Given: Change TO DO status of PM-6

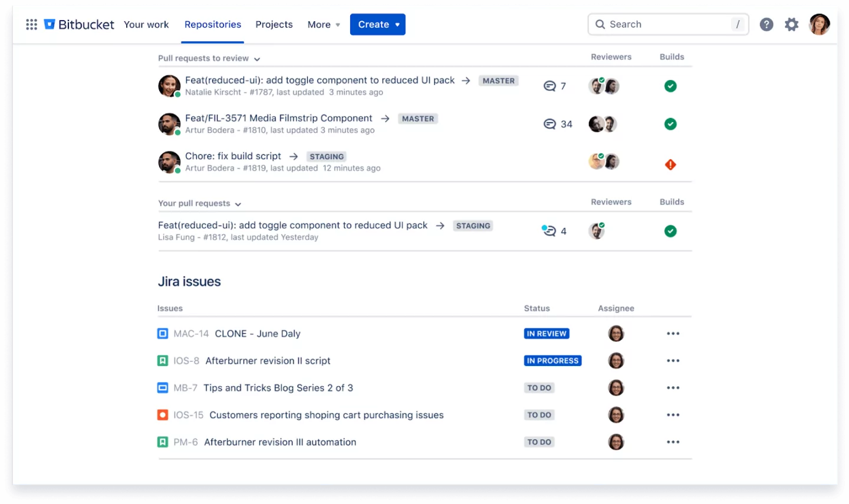Looking at the screenshot, I should (x=539, y=442).
